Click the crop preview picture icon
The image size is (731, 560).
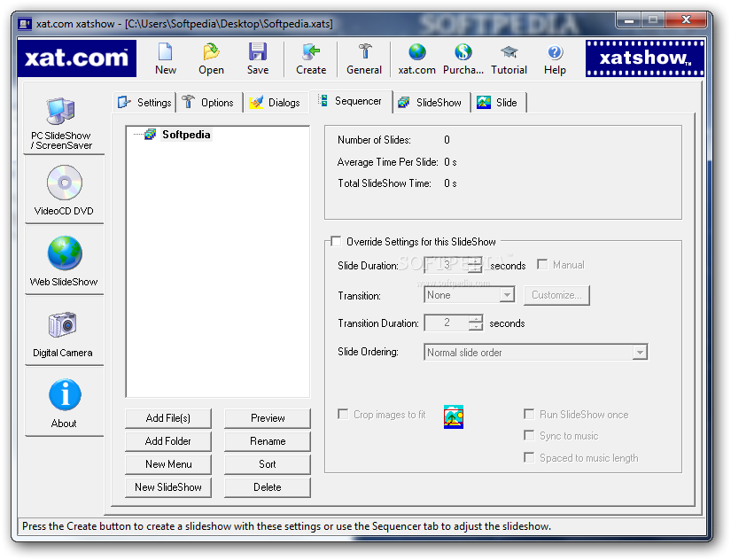[453, 416]
